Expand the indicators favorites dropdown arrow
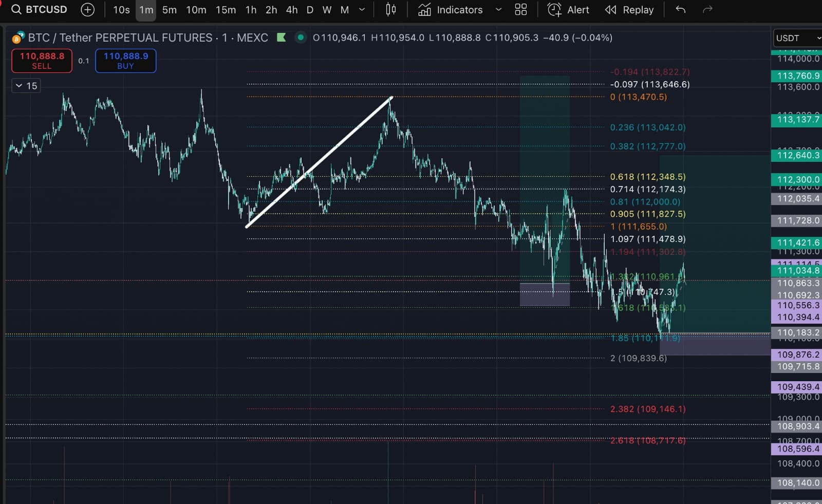Image resolution: width=822 pixels, height=504 pixels. coord(498,10)
